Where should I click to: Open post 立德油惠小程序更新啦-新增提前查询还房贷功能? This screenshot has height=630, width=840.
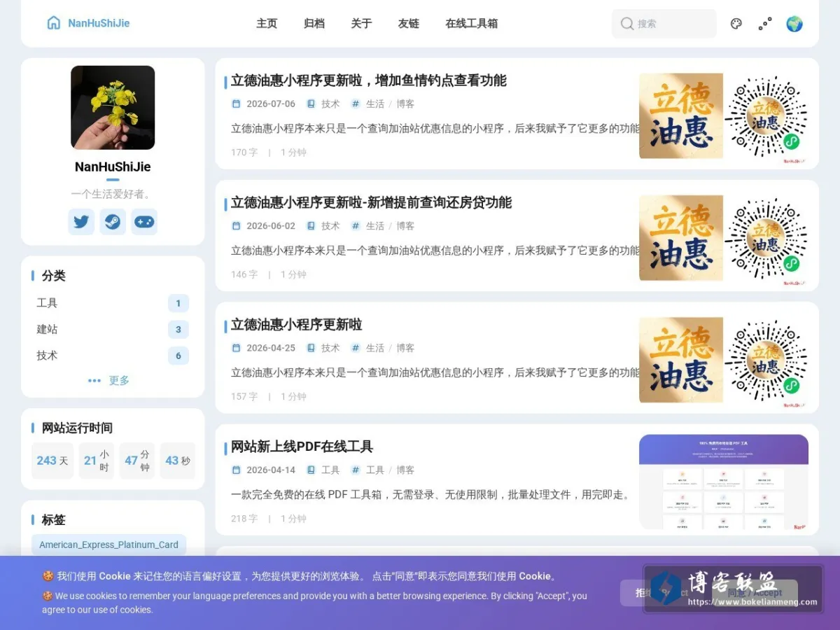372,203
